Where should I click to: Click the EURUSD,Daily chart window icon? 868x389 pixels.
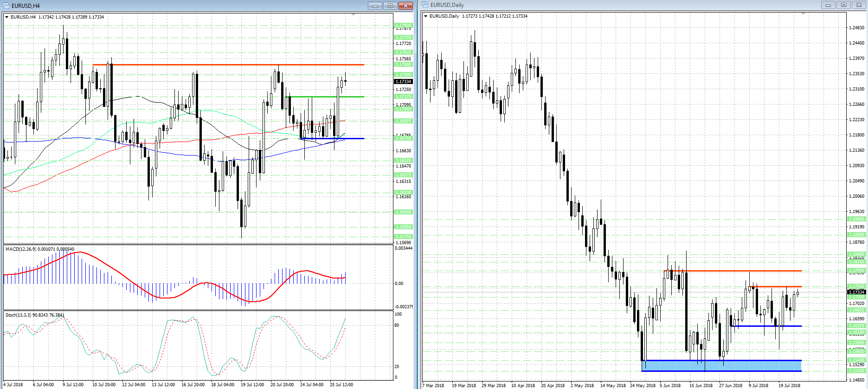(x=425, y=5)
